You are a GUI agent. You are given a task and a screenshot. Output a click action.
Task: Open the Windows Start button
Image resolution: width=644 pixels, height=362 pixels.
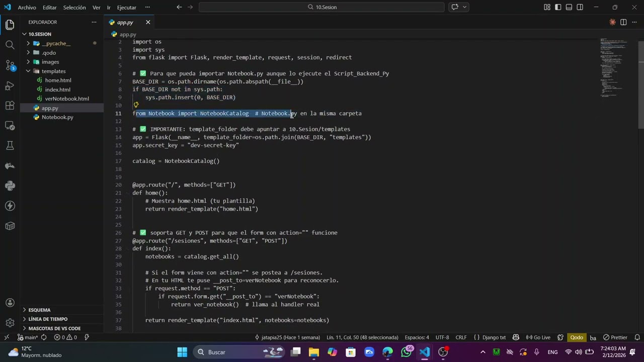tap(182, 352)
